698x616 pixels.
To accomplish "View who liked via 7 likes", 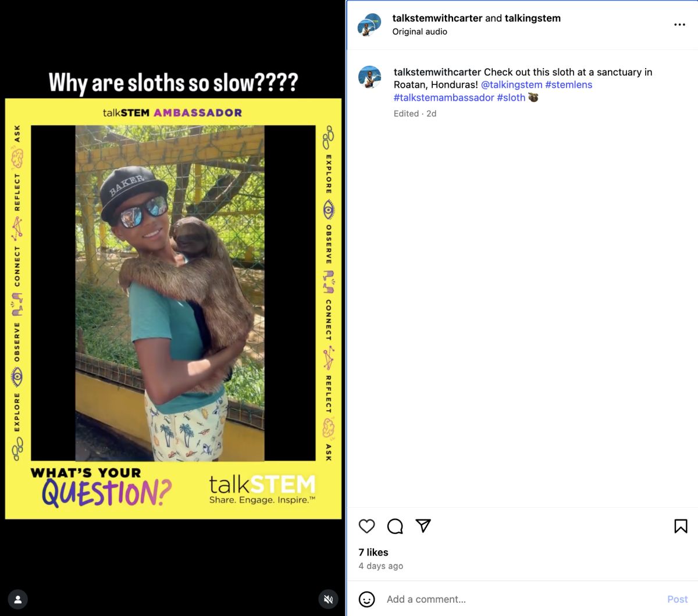I will 373,553.
